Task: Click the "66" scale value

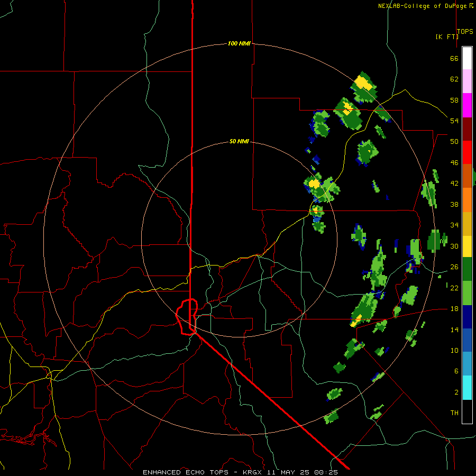Action: 454,58
